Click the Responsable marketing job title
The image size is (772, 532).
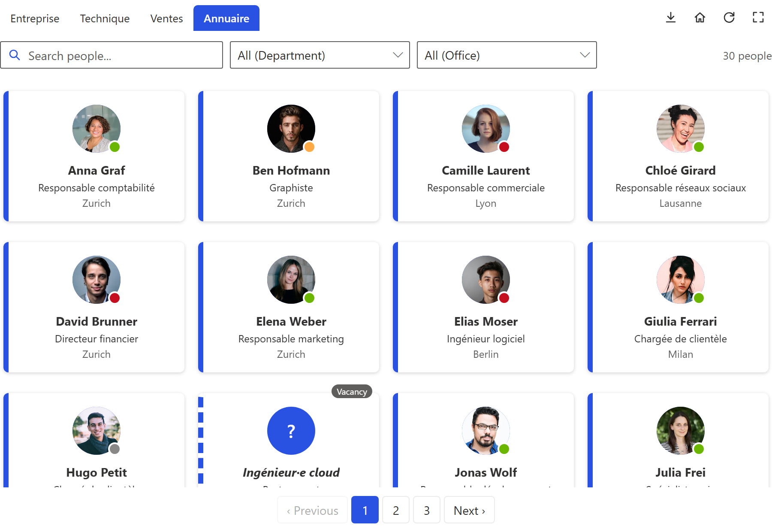[x=291, y=339]
